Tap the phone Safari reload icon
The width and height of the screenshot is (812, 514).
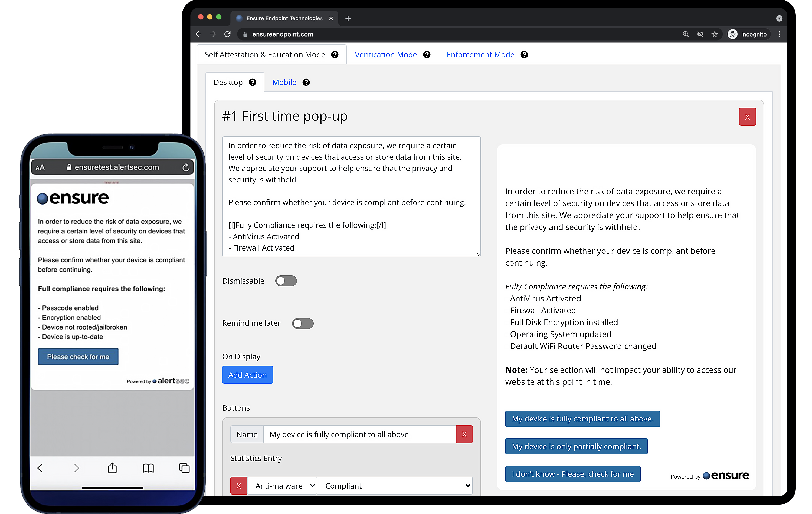186,167
